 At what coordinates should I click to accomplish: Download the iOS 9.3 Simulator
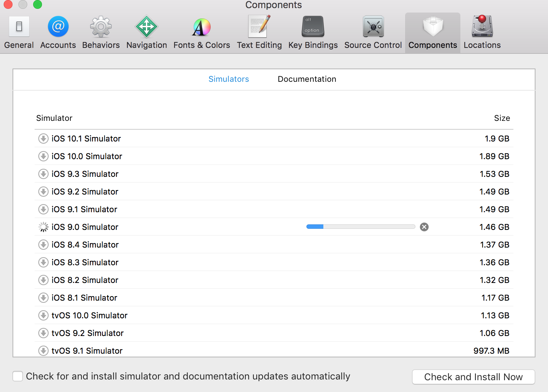(x=43, y=174)
